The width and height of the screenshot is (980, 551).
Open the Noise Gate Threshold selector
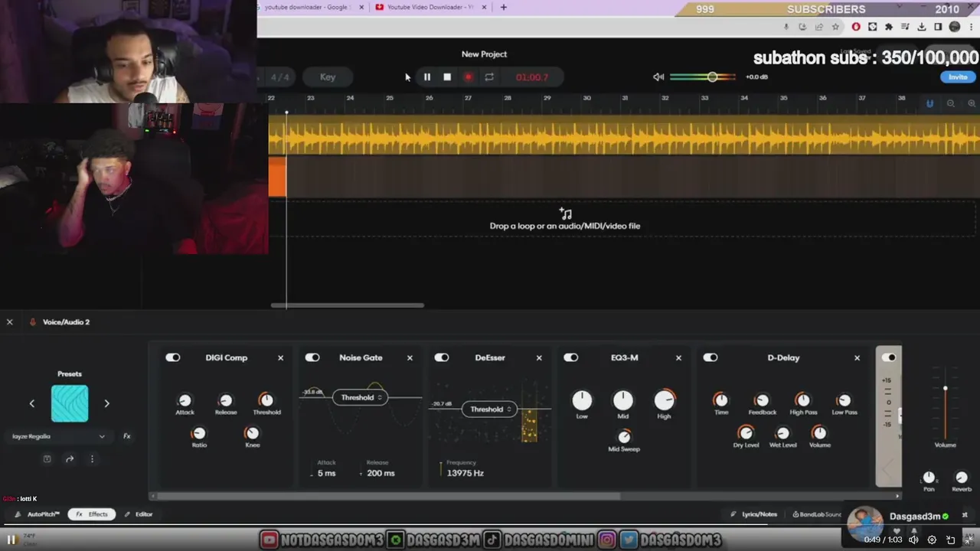click(x=360, y=397)
